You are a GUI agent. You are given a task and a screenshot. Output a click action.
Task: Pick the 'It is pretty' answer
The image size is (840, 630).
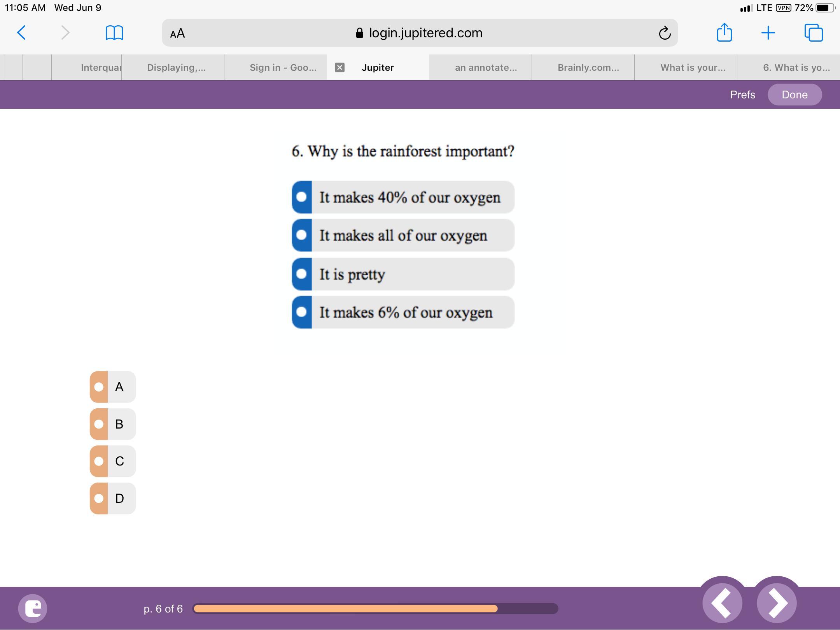pos(403,274)
